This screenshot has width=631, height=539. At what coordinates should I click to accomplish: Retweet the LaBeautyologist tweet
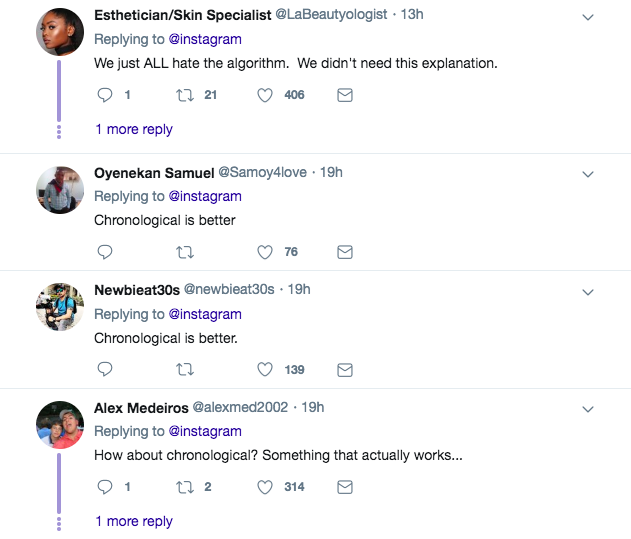[184, 95]
